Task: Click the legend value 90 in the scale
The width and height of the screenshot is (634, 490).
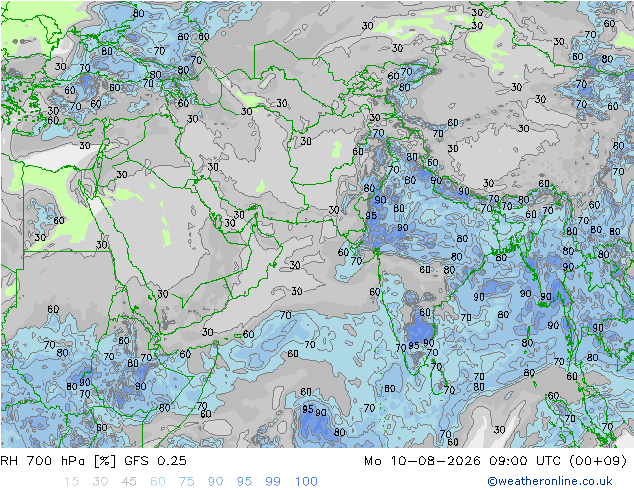Action: pos(215,482)
